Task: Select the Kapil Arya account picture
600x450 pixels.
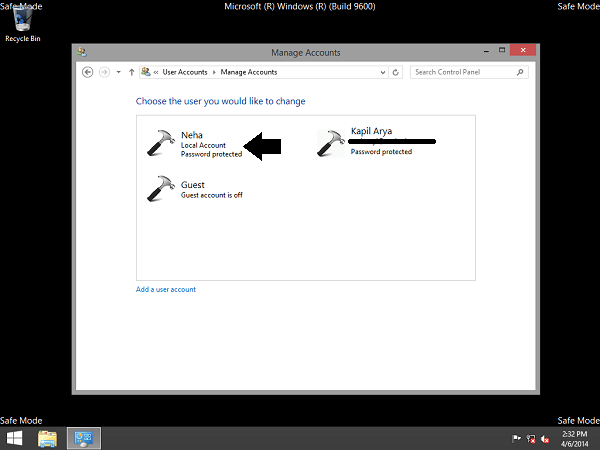Action: coord(331,143)
